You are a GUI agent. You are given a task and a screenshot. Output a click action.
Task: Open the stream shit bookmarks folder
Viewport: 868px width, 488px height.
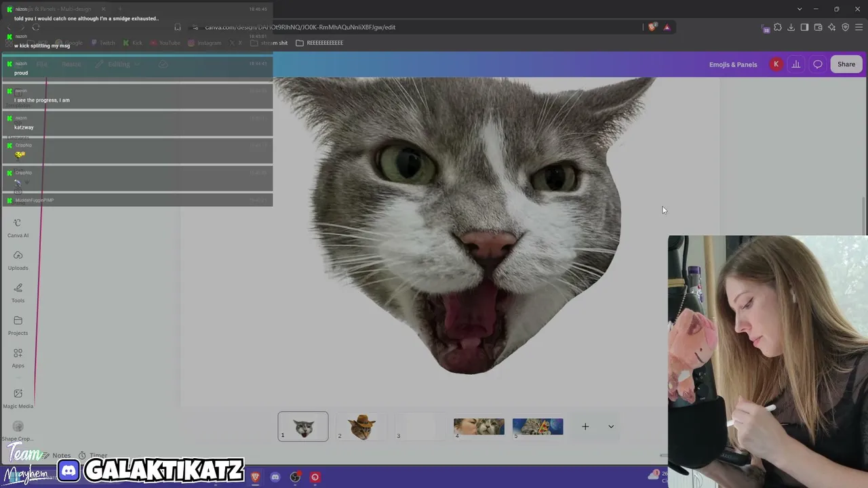click(269, 43)
